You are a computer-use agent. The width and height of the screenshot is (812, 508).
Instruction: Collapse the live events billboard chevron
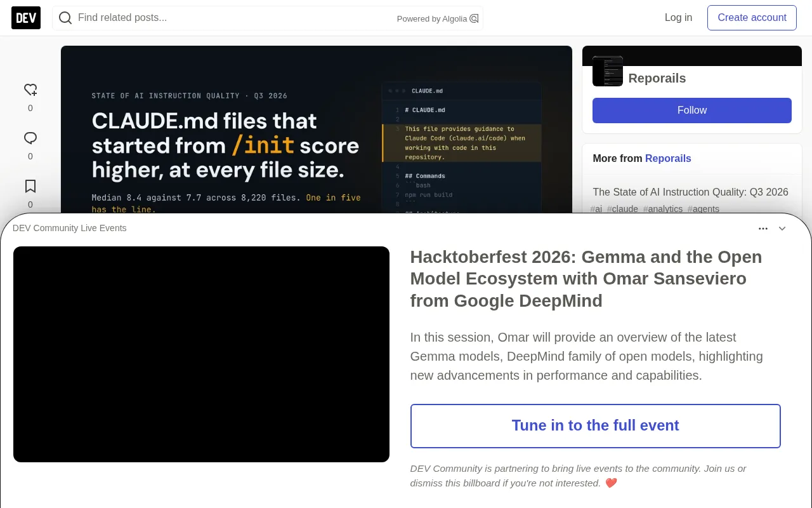(x=782, y=229)
